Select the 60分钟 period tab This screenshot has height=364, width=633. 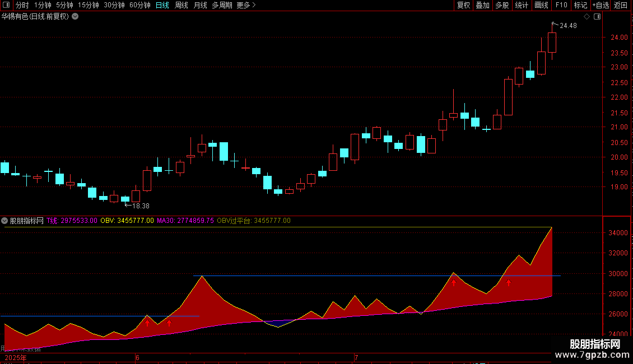(x=139, y=5)
